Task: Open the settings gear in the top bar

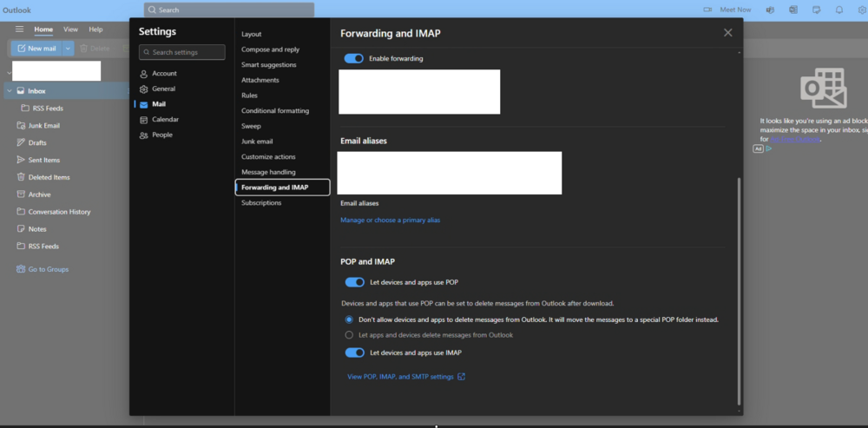Action: click(x=862, y=10)
